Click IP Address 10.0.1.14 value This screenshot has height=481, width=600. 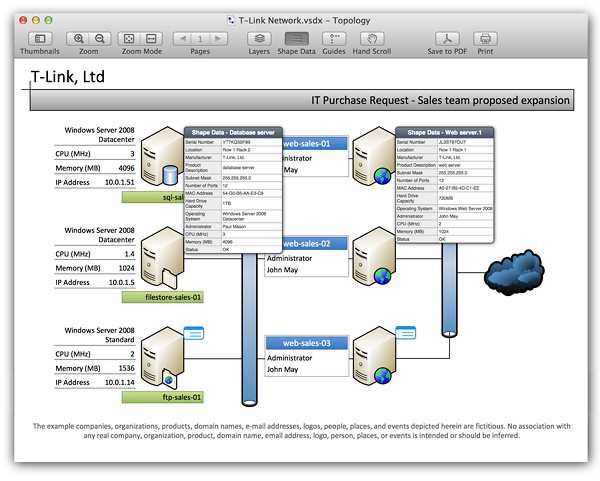pos(119,382)
